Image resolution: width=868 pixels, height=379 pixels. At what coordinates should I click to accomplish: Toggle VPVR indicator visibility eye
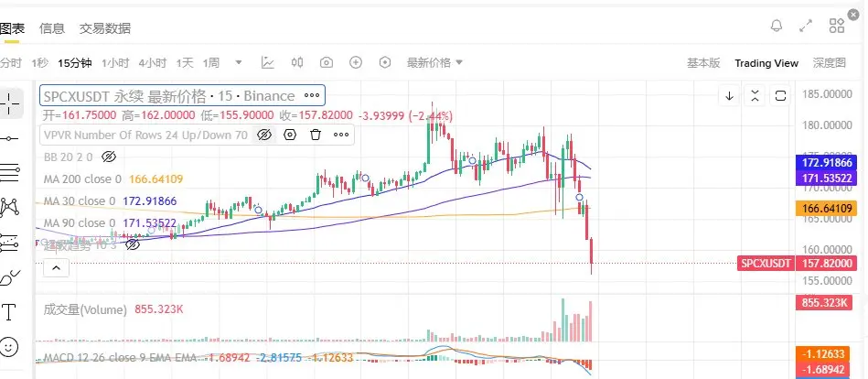pos(264,135)
